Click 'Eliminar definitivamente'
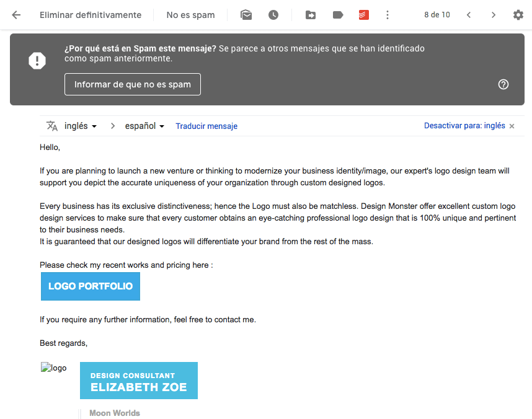 tap(91, 14)
